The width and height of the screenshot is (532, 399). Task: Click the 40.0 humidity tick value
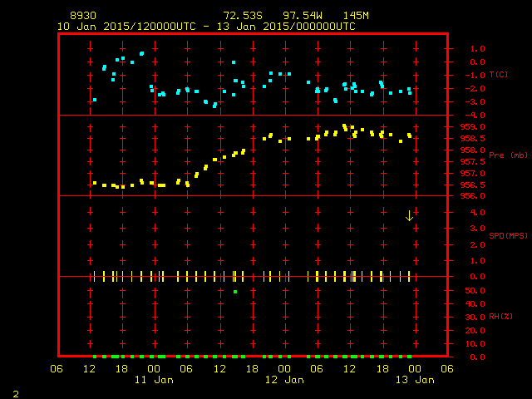[475, 304]
